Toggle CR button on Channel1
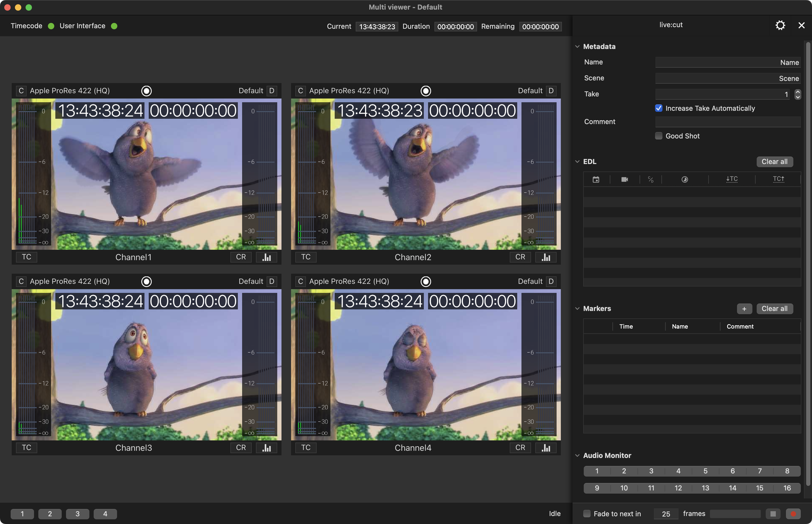The image size is (812, 524). click(x=241, y=257)
